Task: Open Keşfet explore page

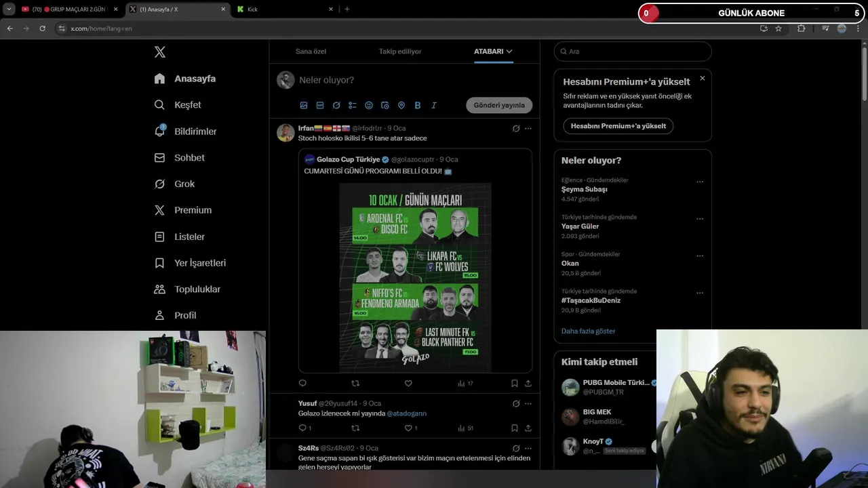Action: click(178, 105)
